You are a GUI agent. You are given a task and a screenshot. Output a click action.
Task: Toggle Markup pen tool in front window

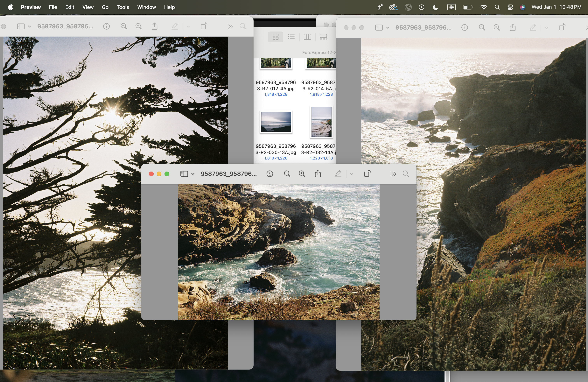[338, 174]
